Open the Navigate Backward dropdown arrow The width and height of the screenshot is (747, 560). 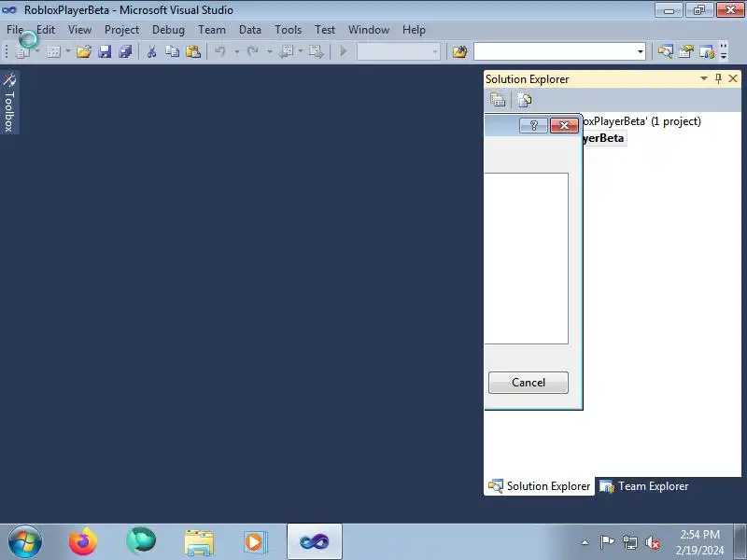301,51
